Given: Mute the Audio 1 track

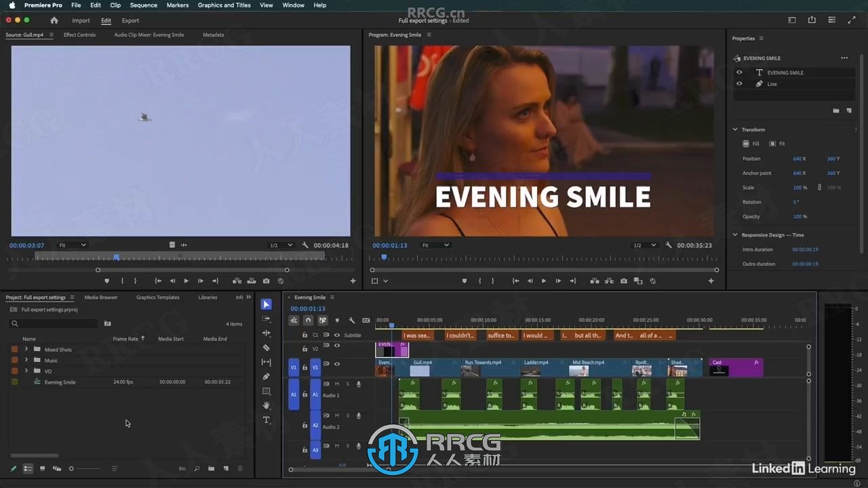Looking at the screenshot, I should (337, 384).
